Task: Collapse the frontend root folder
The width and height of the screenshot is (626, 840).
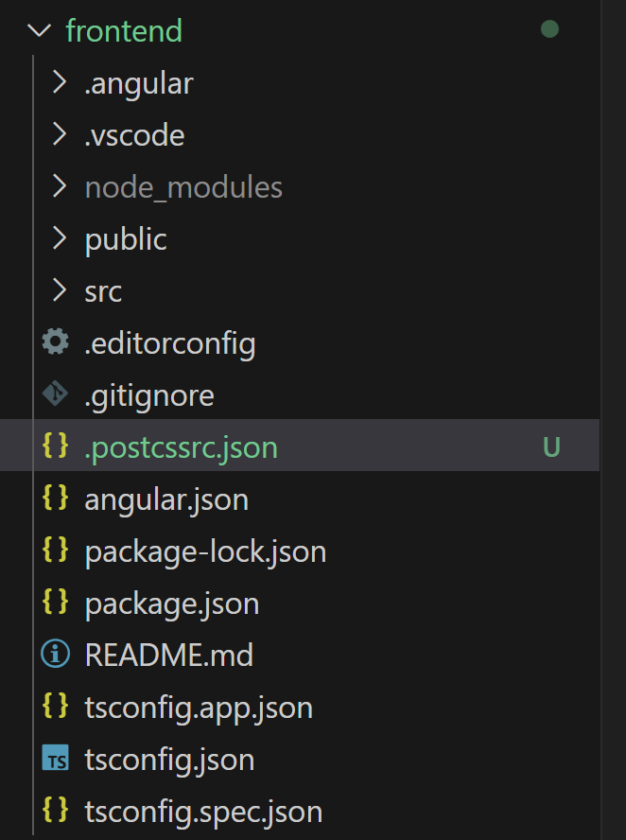Action: pos(39,30)
